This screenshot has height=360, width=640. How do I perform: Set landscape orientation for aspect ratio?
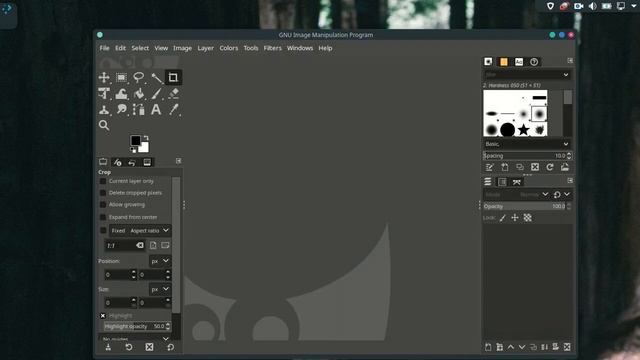point(165,245)
